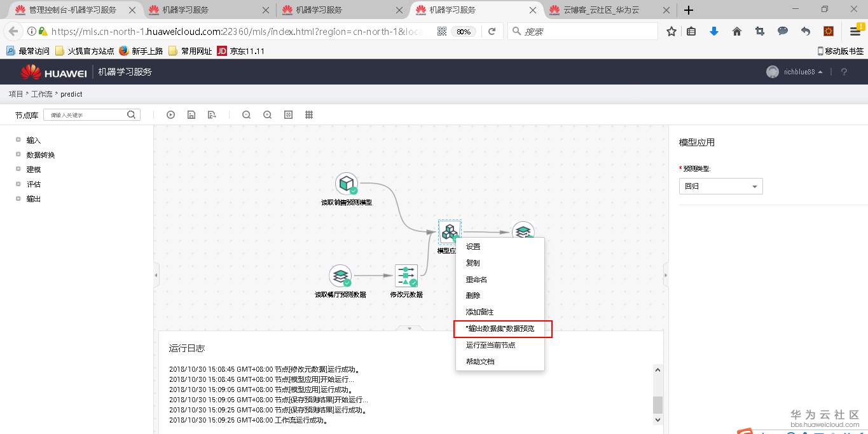Save the workflow using the disk icon

pyautogui.click(x=191, y=115)
